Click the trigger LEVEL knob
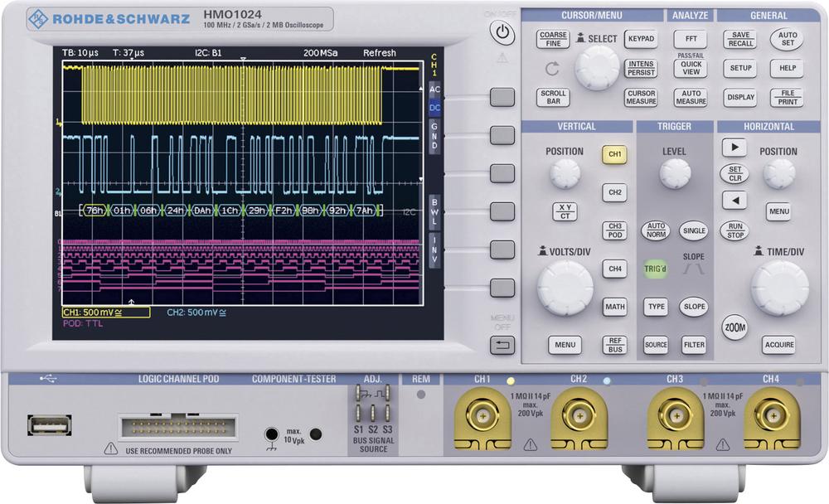Image resolution: width=829 pixels, height=504 pixels. (x=675, y=173)
